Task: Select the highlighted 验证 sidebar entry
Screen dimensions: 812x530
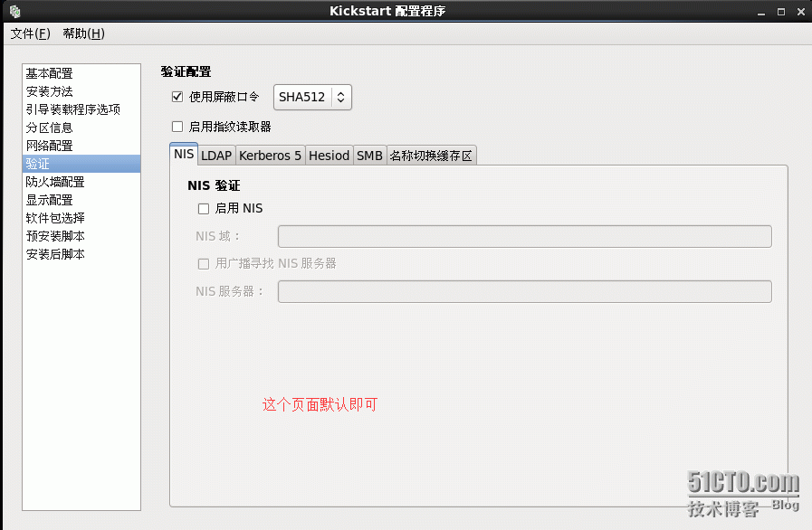Action: coord(81,164)
